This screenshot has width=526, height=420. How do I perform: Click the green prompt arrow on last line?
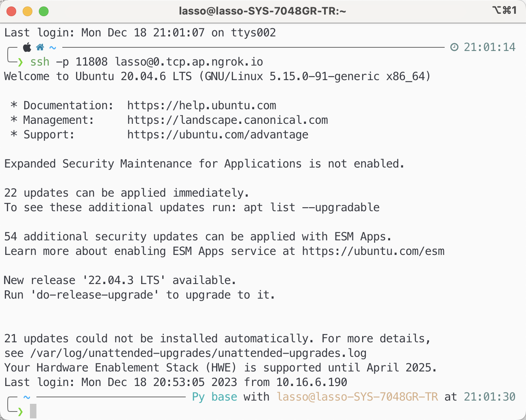point(20,412)
